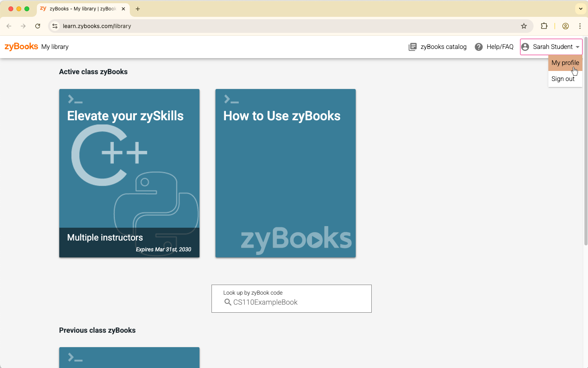Click the Look up by zyBook code field
This screenshot has width=588, height=368.
tap(292, 299)
